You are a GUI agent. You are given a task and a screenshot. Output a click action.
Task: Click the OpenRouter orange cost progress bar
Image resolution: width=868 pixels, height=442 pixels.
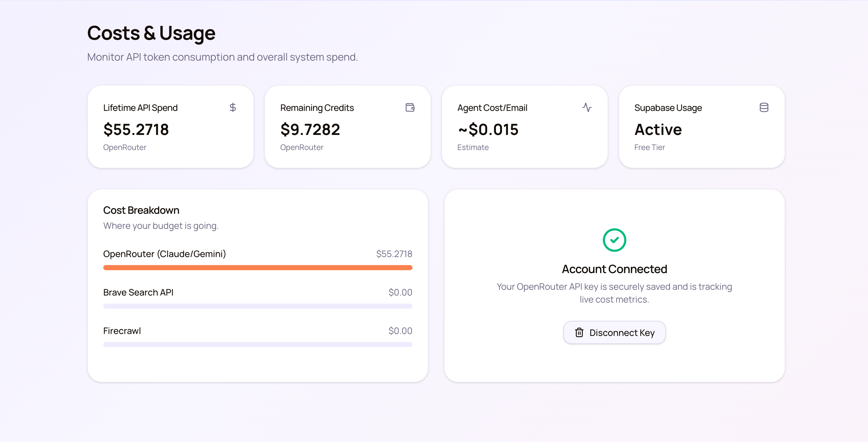(258, 268)
